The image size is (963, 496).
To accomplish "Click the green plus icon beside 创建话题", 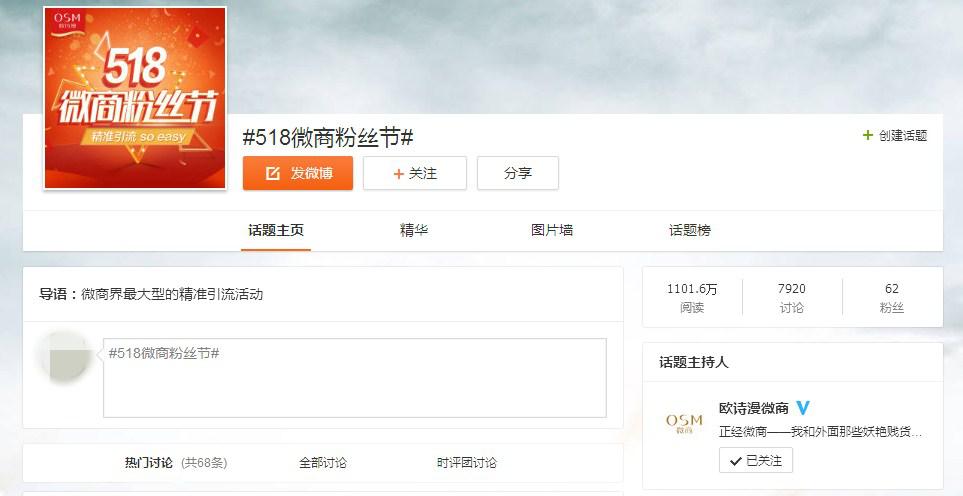I will point(868,135).
